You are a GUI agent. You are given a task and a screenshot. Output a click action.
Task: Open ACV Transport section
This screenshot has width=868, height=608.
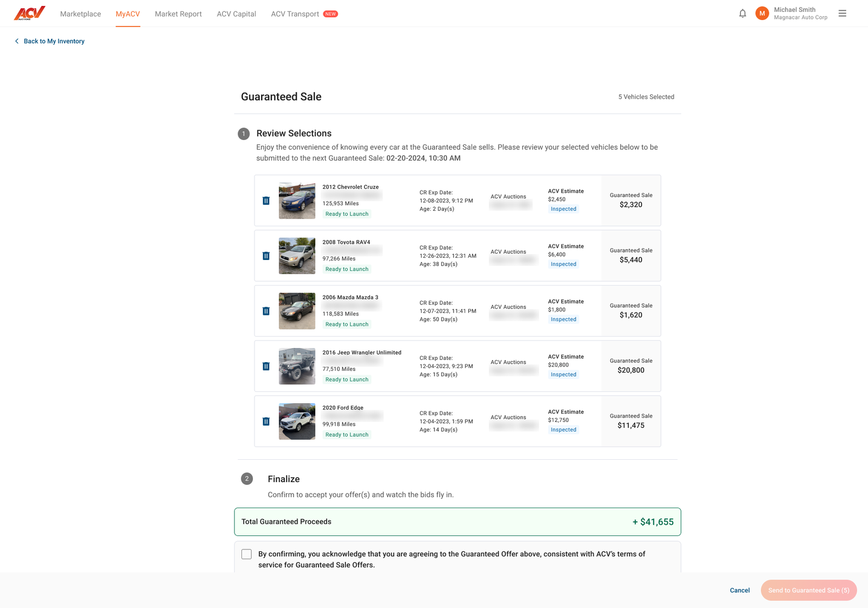[x=295, y=14]
